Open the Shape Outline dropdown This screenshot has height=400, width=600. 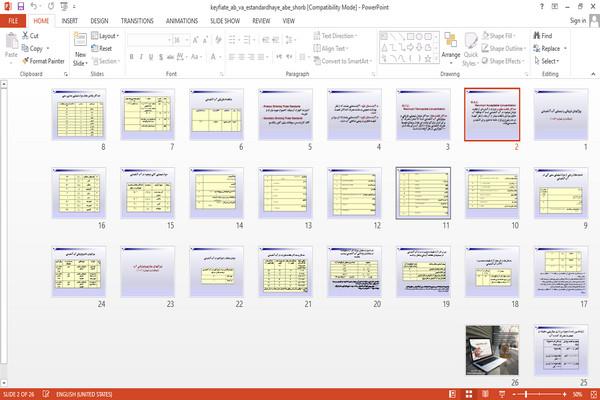pyautogui.click(x=504, y=48)
